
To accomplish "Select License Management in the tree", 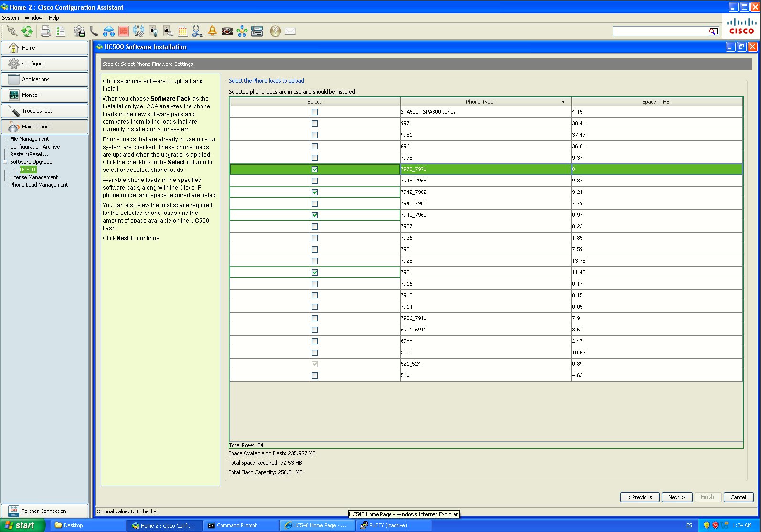I will pos(34,177).
